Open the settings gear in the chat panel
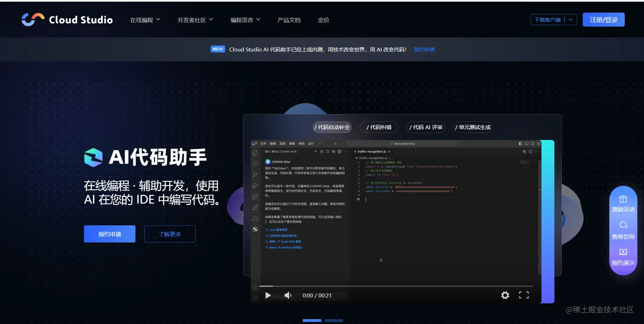 [x=339, y=152]
